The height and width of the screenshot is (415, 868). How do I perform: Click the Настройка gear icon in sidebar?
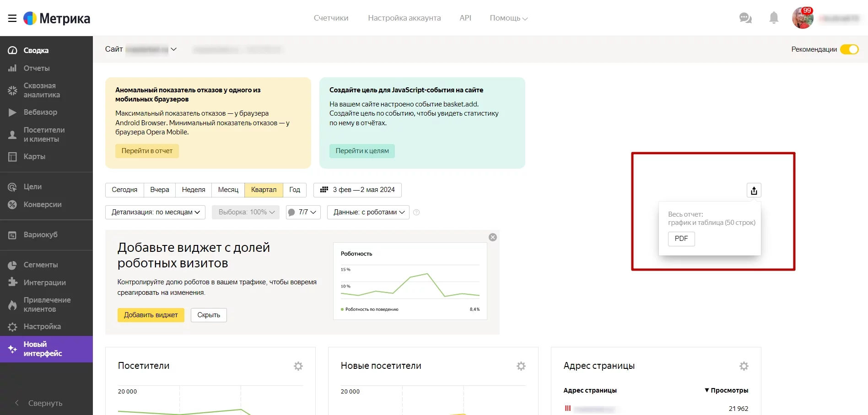point(12,326)
